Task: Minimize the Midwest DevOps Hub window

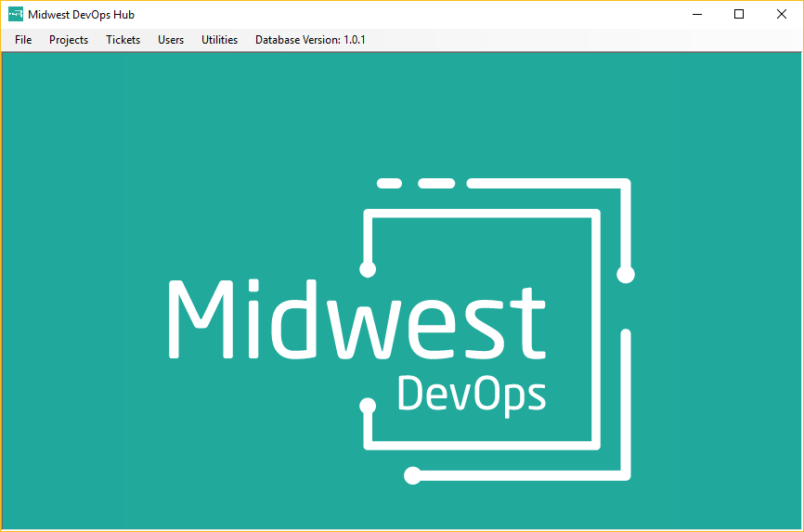Action: (697, 15)
